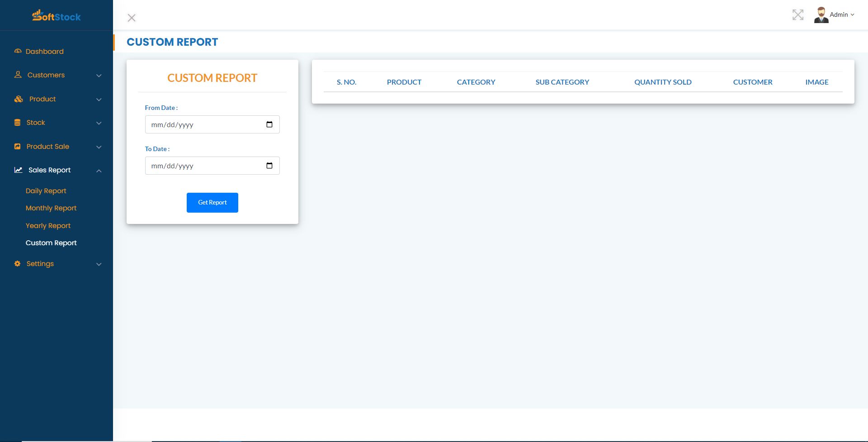868x442 pixels.
Task: Open the Product Sale menu item
Action: coord(48,147)
